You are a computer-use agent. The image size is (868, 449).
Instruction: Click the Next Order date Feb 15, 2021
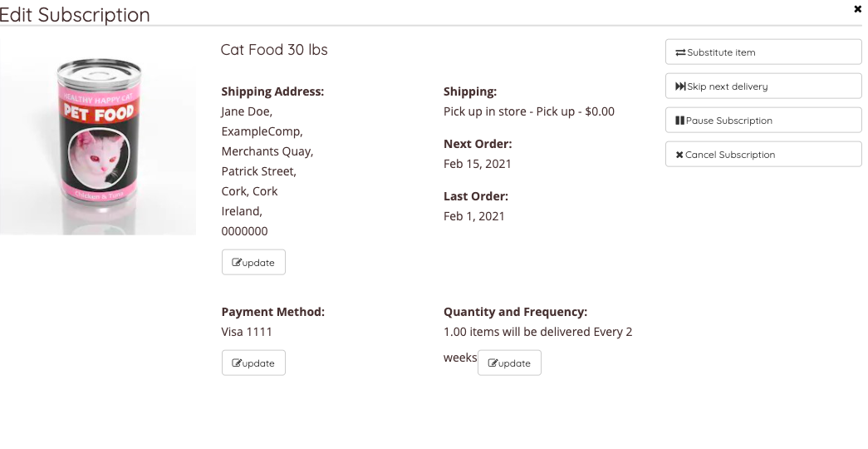coord(478,164)
